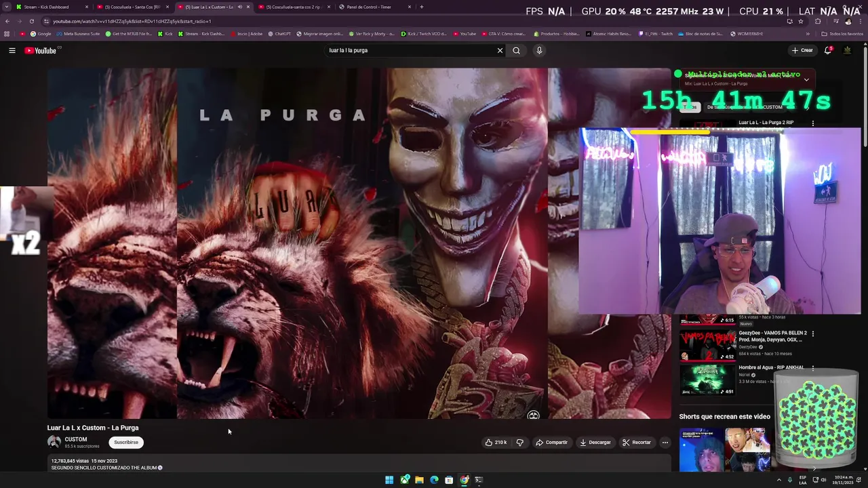Collapse the Mix playlist panel chevron
Screen dimensions: 868x488
coord(806,79)
